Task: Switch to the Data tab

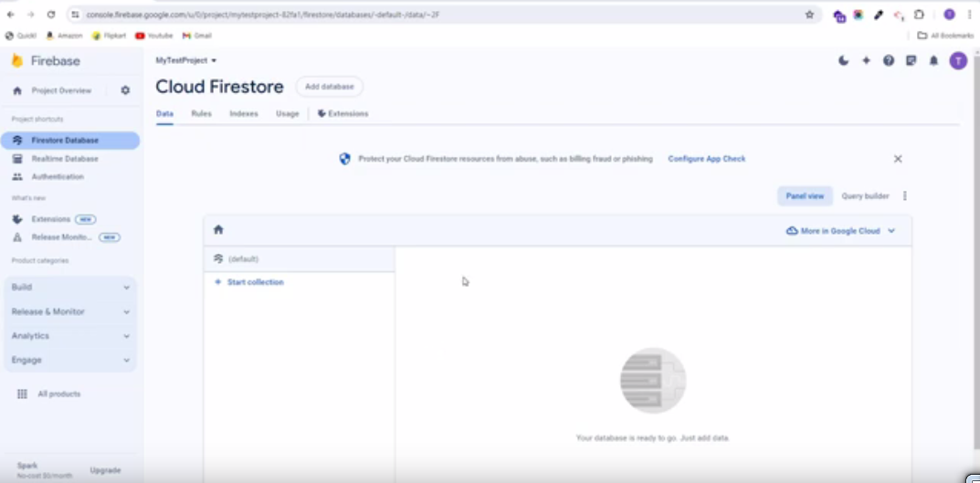Action: tap(164, 114)
